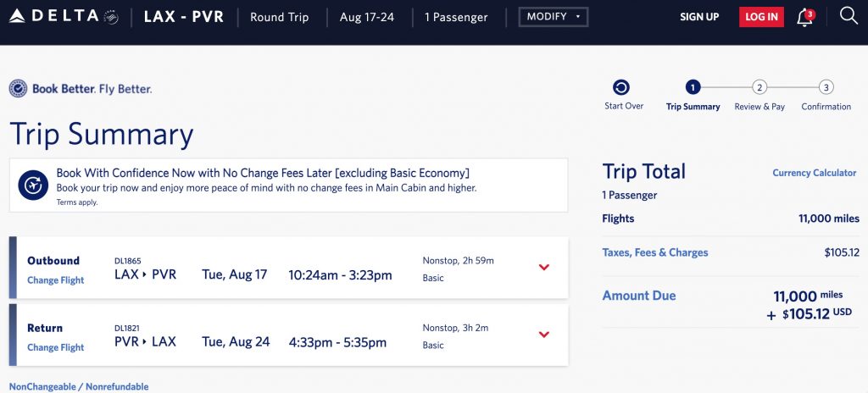Click the LAX - PVR route in header
868x393 pixels.
point(184,17)
